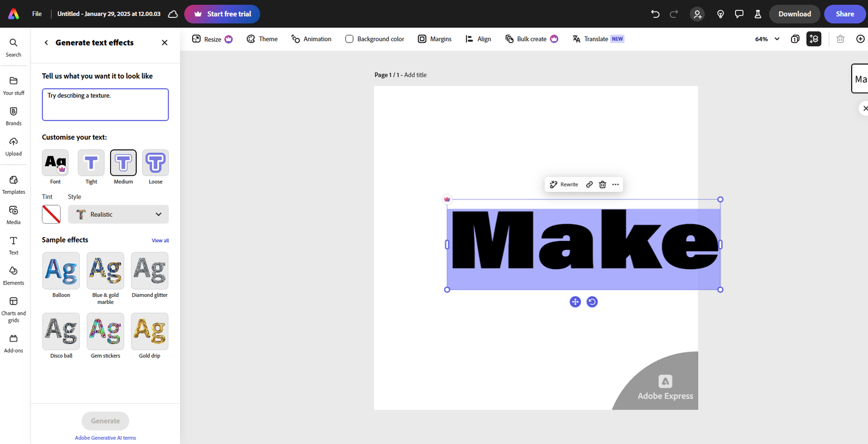Add a new page with plus icon

coord(860,39)
